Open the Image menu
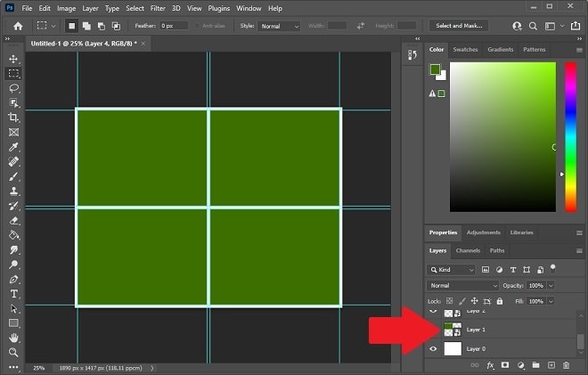 click(66, 8)
